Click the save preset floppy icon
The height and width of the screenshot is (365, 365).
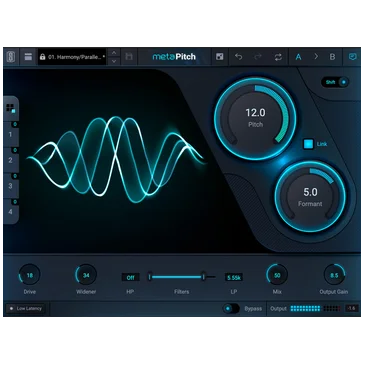129,57
